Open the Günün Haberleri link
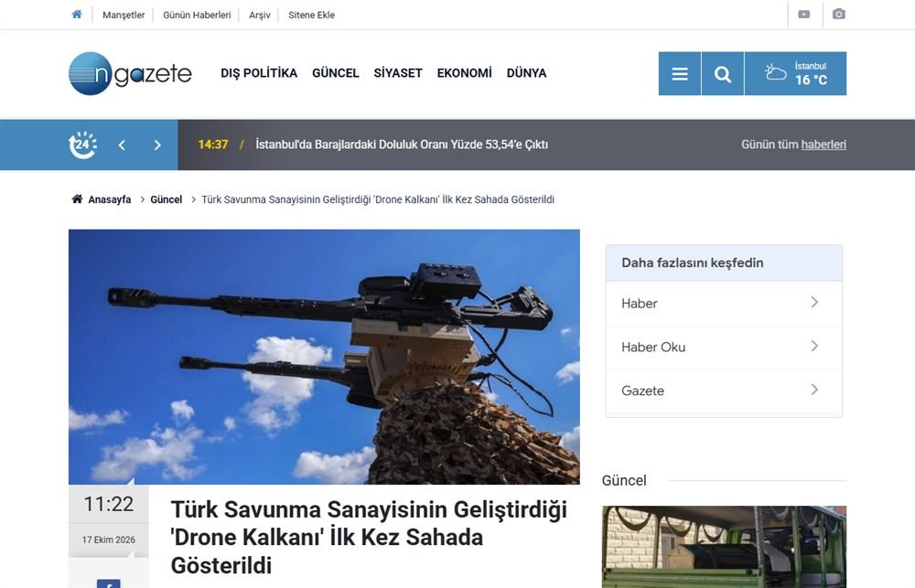The width and height of the screenshot is (915, 588). [x=197, y=16]
